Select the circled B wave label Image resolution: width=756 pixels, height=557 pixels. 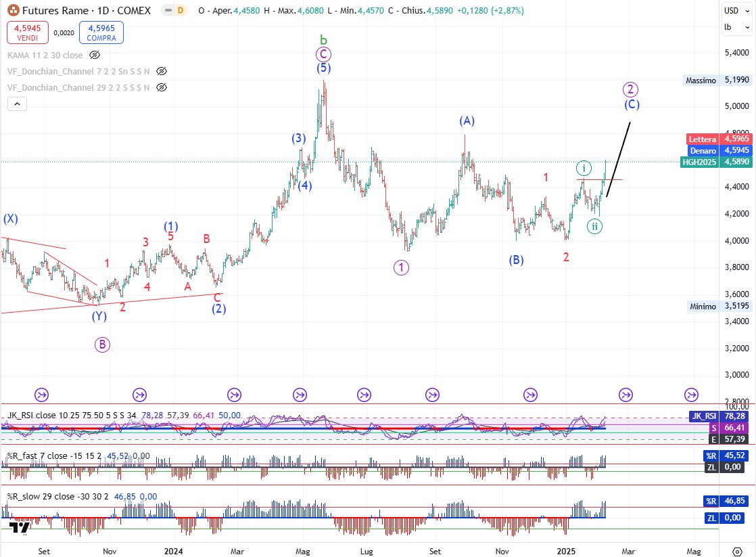click(x=102, y=344)
